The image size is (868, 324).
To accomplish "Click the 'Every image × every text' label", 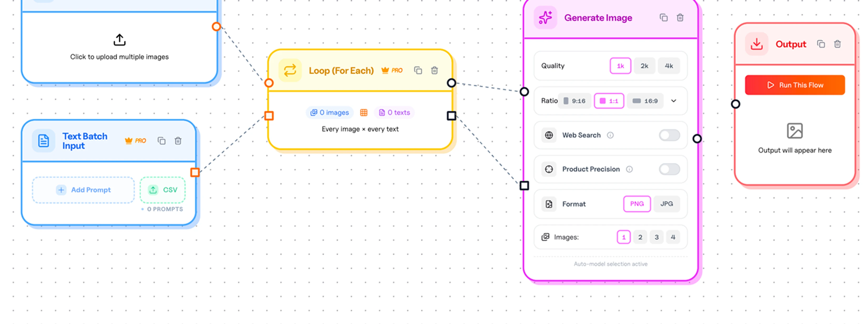I will [360, 129].
